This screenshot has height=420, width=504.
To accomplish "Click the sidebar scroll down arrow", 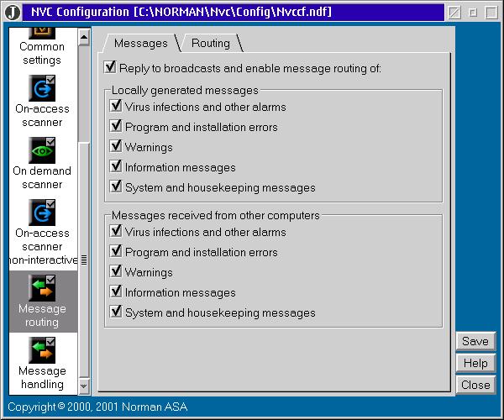I will pyautogui.click(x=84, y=386).
